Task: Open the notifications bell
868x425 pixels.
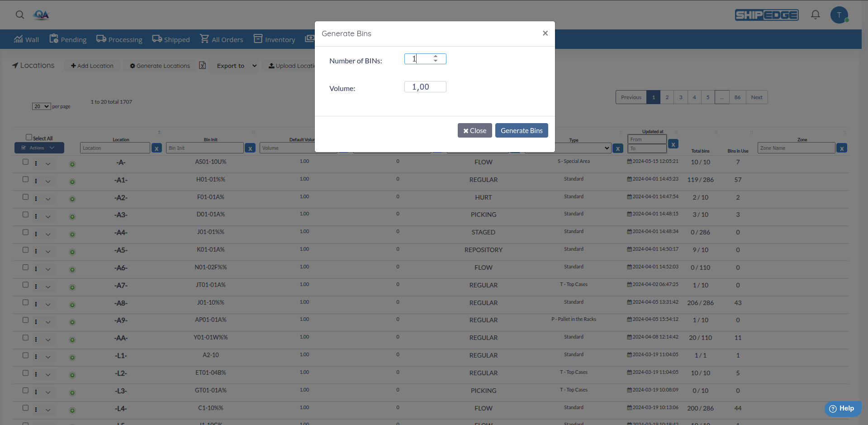Action: [x=815, y=15]
